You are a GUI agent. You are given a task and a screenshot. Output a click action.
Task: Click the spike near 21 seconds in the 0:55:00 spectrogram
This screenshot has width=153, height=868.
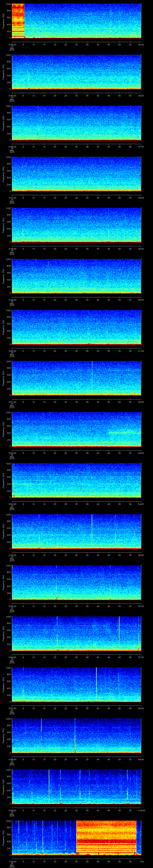[x=57, y=582]
